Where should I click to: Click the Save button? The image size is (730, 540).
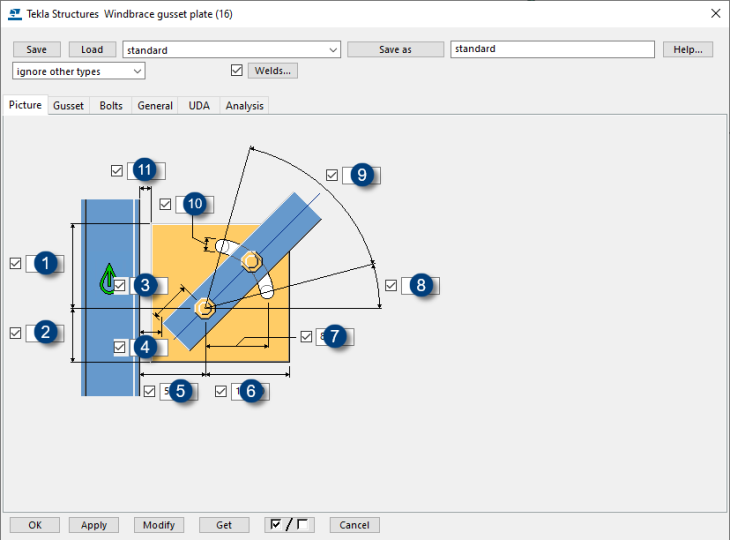click(36, 49)
